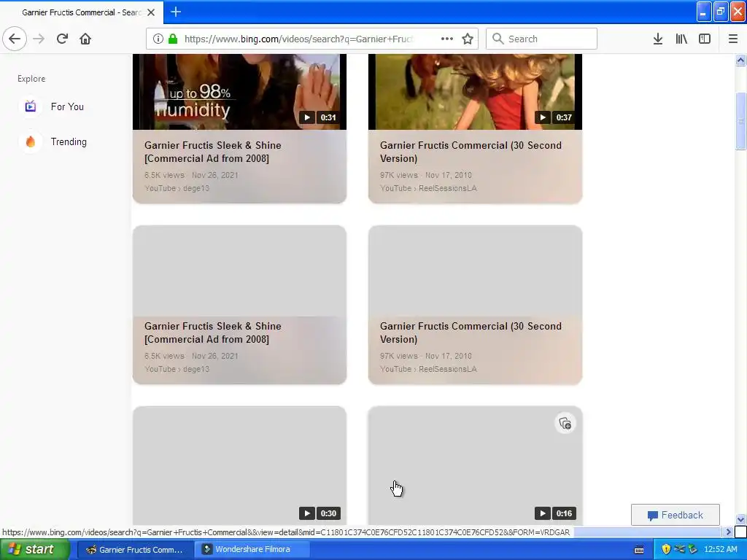Play the 98% humidity video thumbnail
The height and width of the screenshot is (560, 747).
pyautogui.click(x=239, y=91)
